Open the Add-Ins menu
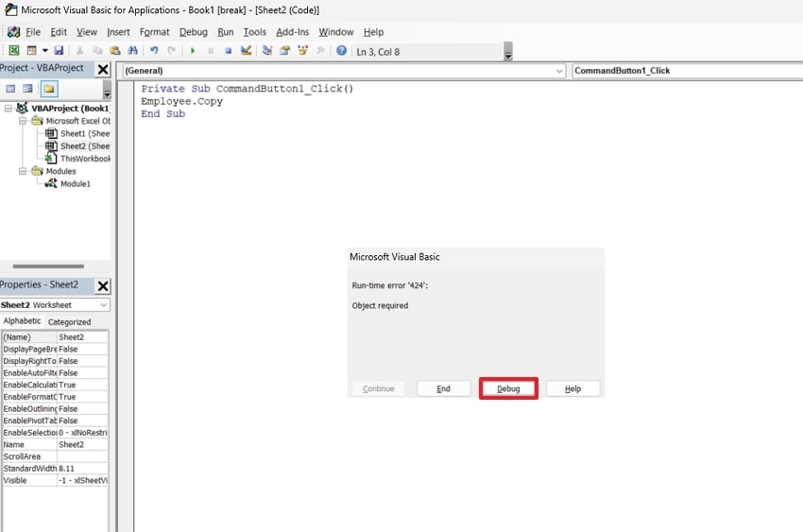Viewport: 803px width, 532px height. [293, 32]
